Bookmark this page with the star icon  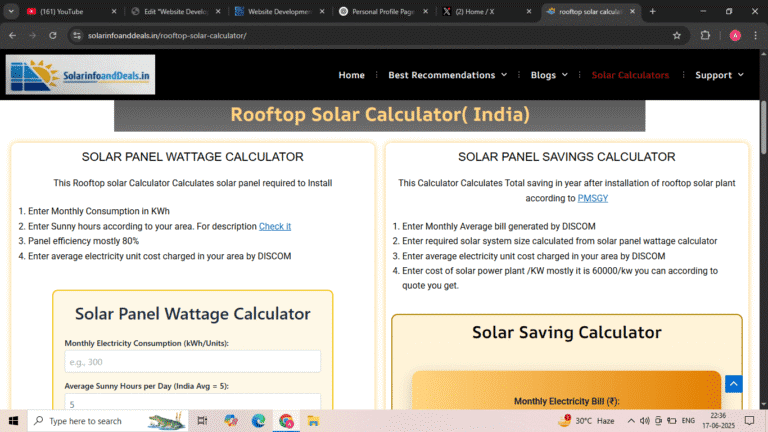[x=677, y=35]
